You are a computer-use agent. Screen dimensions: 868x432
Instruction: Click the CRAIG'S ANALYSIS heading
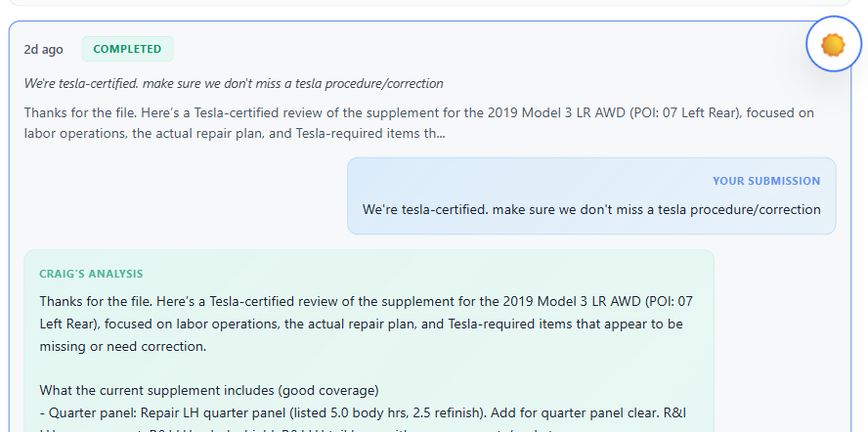(x=93, y=274)
